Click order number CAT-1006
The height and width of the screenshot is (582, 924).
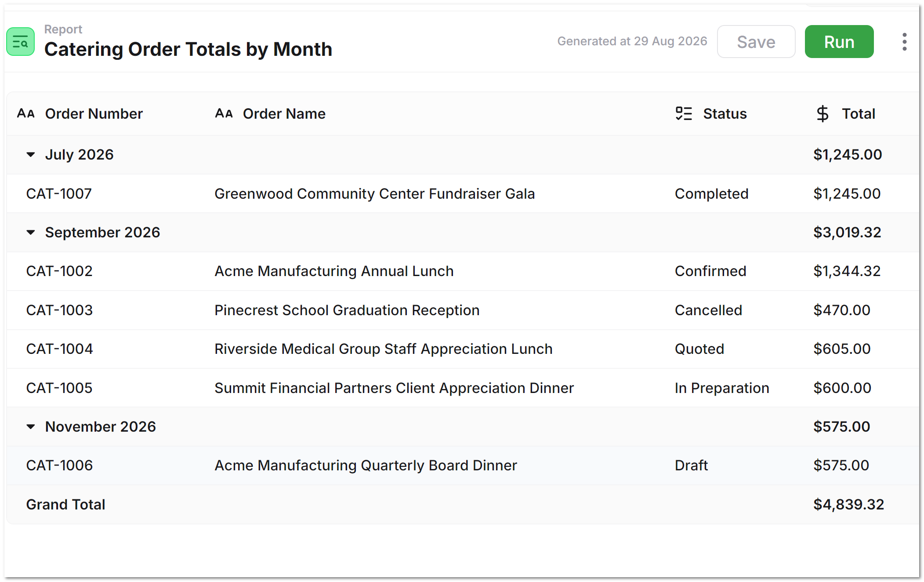point(59,465)
